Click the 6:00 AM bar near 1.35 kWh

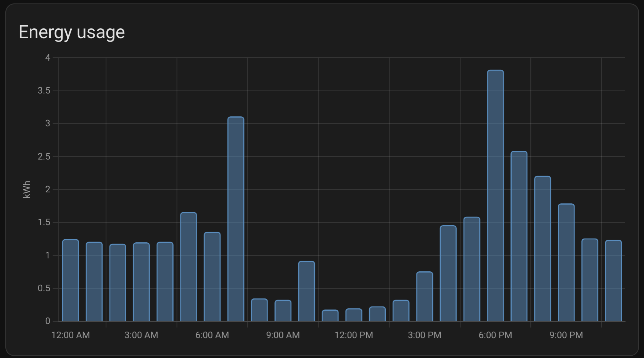pyautogui.click(x=212, y=276)
